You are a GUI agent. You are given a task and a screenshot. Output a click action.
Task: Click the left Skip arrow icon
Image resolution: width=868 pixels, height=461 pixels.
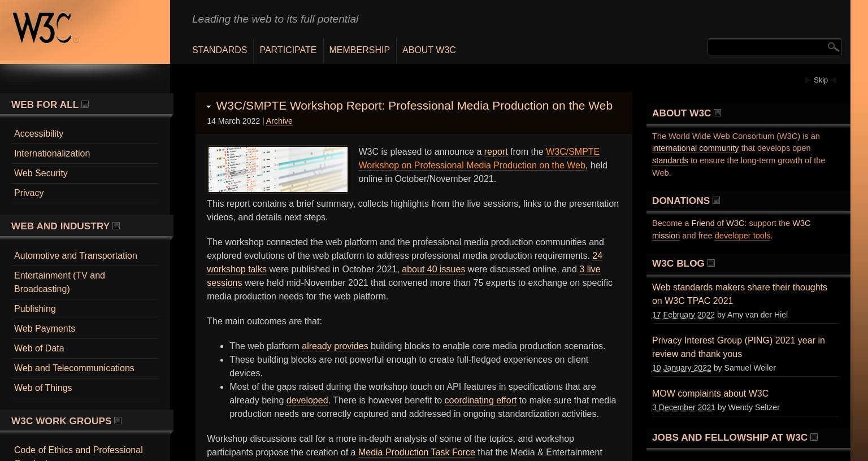(x=808, y=80)
